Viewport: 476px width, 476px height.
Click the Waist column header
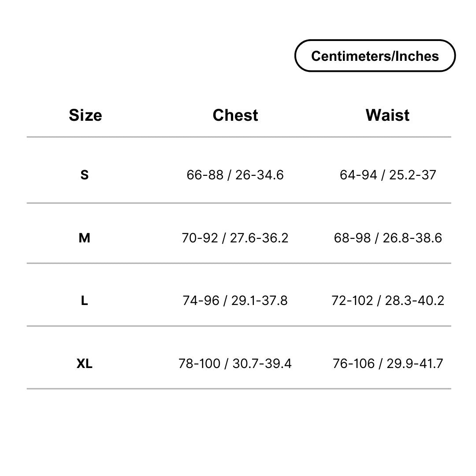pos(387,115)
